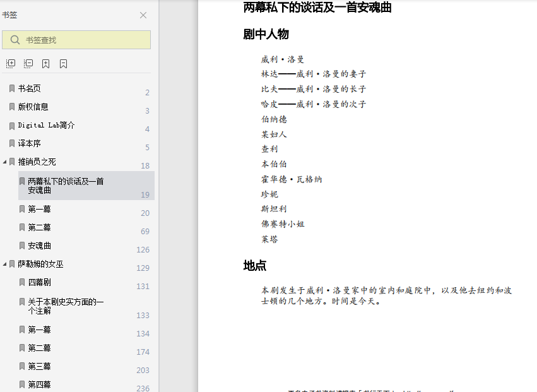Click page number 126 in bookmark list
This screenshot has height=392, width=537.
point(143,250)
